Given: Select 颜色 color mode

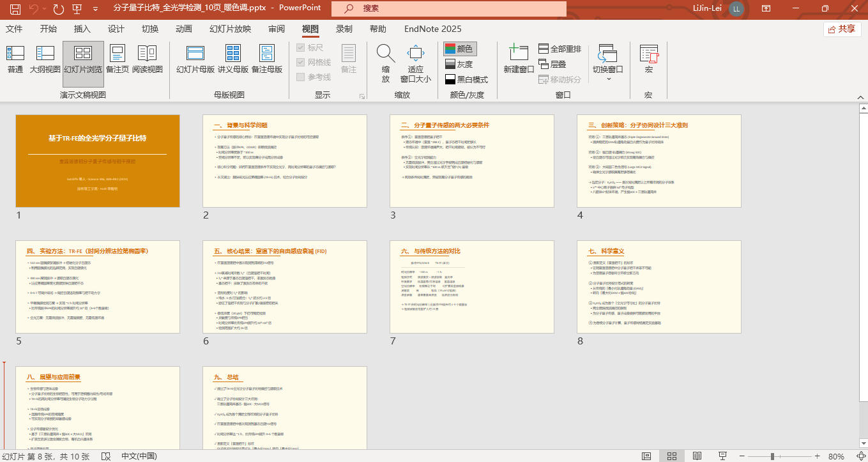Looking at the screenshot, I should 460,49.
